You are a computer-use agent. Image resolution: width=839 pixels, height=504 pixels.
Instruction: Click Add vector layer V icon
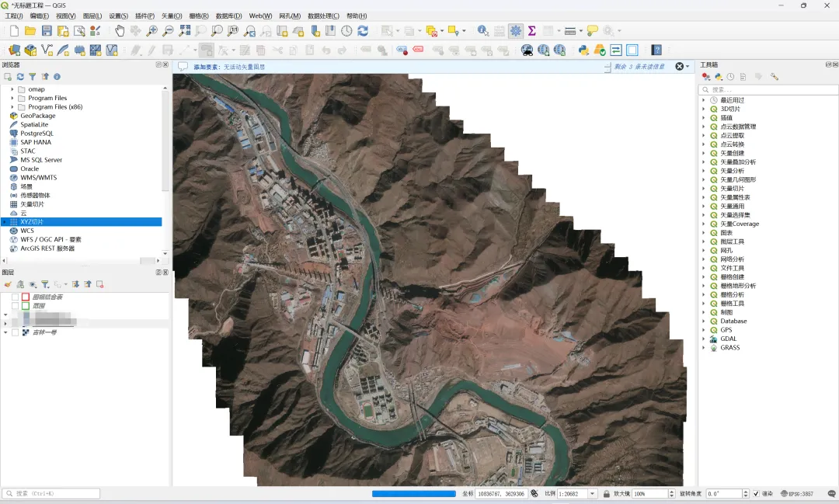coord(47,50)
